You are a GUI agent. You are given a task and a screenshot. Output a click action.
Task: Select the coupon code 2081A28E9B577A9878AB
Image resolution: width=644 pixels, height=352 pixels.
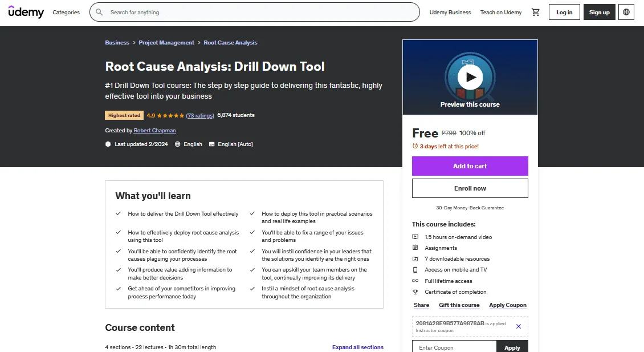coord(450,323)
